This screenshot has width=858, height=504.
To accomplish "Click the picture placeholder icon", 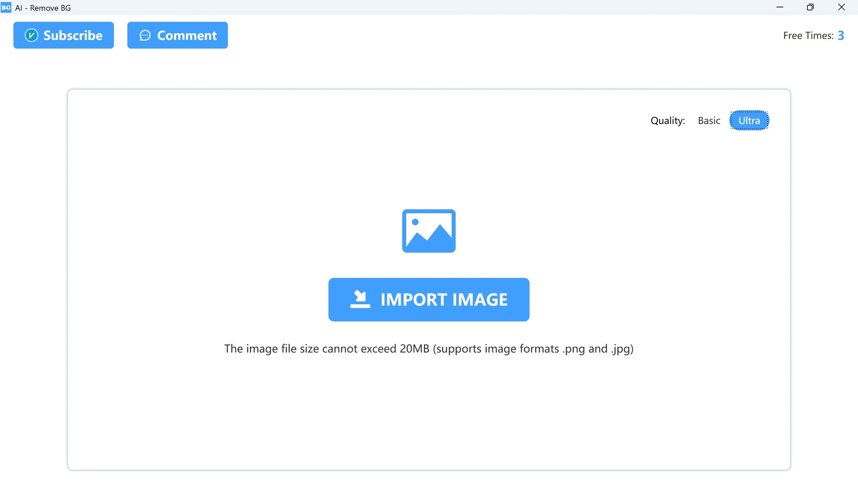I will (429, 231).
